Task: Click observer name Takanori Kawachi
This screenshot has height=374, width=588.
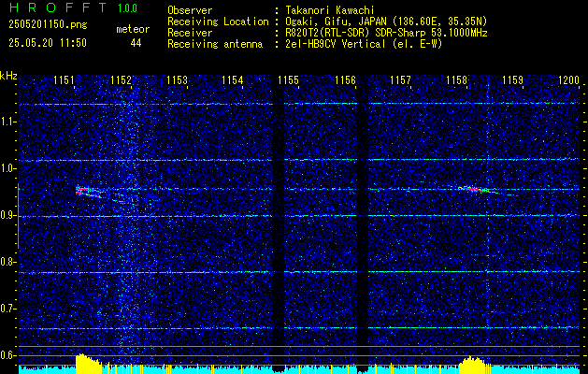Action: click(330, 10)
